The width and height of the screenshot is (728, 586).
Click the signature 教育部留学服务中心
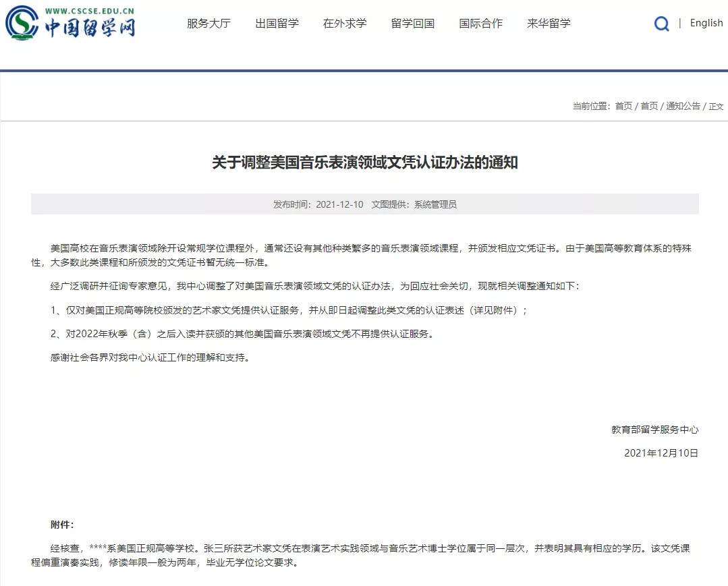pyautogui.click(x=654, y=430)
